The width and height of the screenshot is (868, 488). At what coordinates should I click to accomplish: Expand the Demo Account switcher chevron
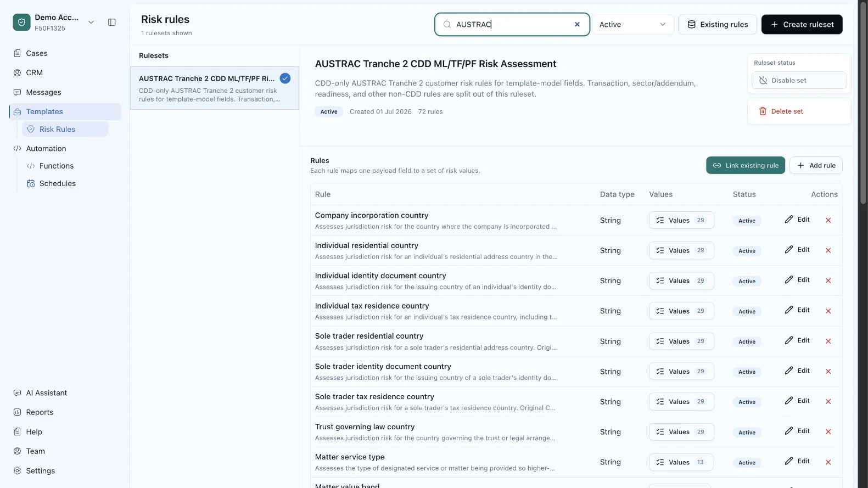[91, 23]
